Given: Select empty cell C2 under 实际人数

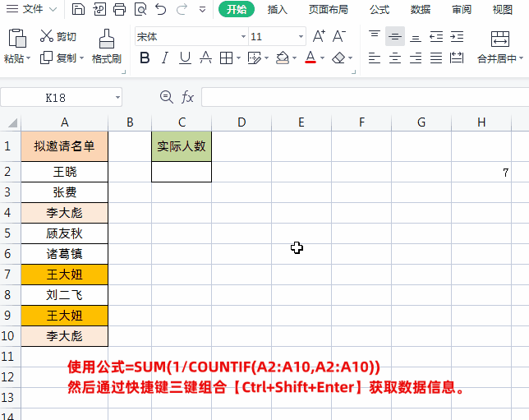Looking at the screenshot, I should tap(182, 172).
